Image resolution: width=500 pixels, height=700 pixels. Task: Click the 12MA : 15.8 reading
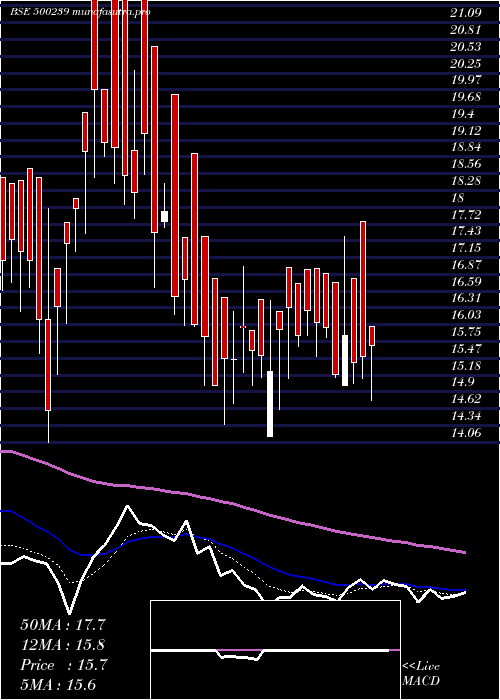click(63, 645)
